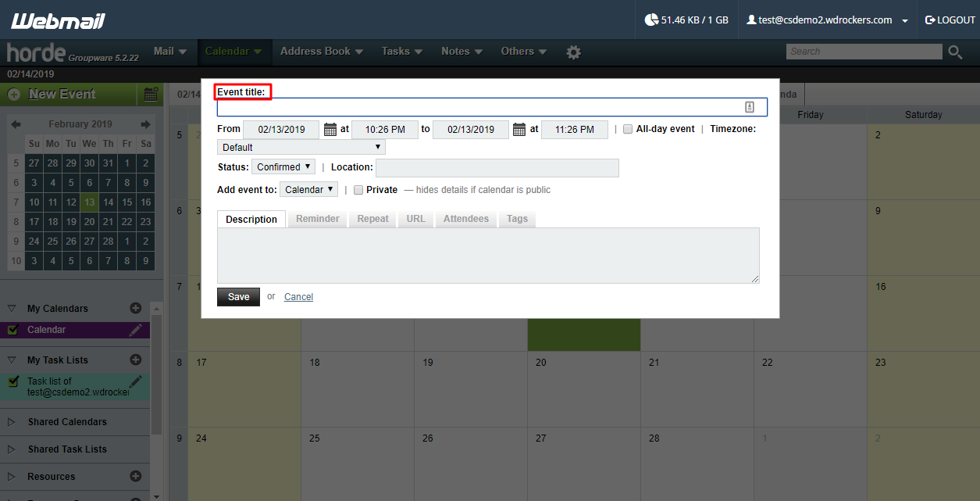
Task: Enable the All-day event checkbox
Action: tap(628, 128)
